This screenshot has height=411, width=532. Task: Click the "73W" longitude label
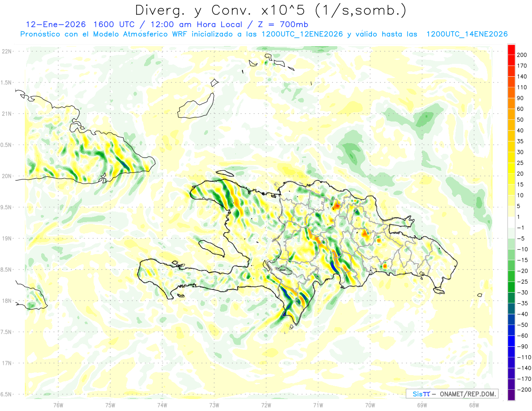point(214,405)
